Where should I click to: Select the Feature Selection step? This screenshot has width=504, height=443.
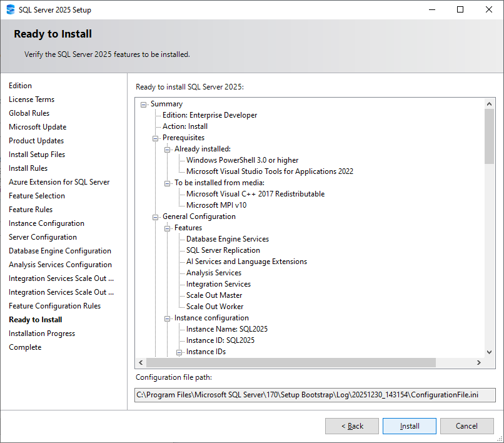click(37, 196)
